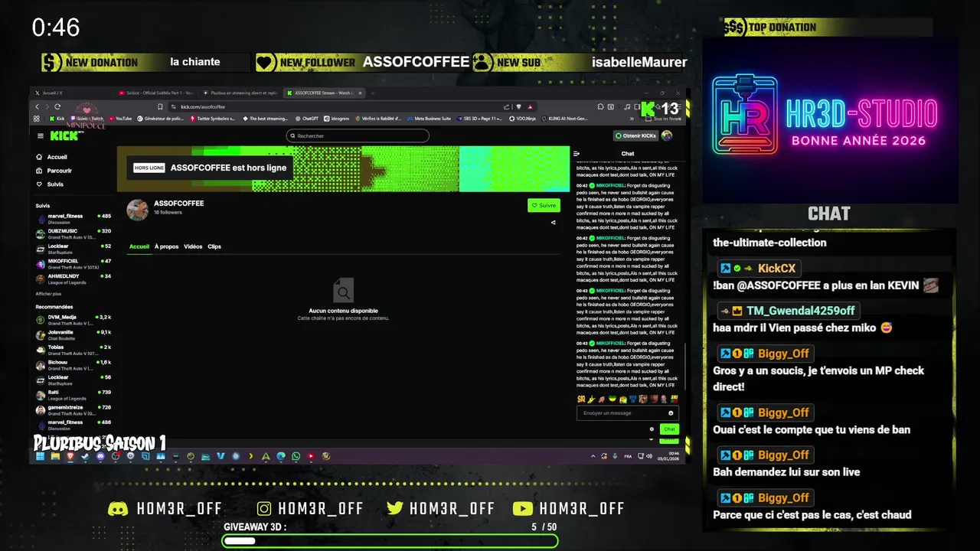Click the Brave Shields lion icon
This screenshot has height=551, width=980.
pyautogui.click(x=518, y=106)
